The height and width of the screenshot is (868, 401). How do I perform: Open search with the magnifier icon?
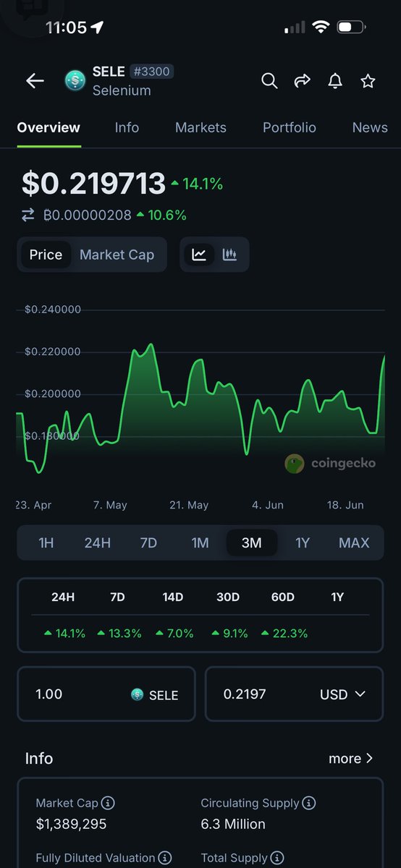pyautogui.click(x=269, y=81)
